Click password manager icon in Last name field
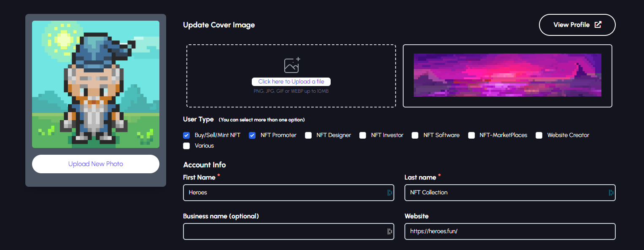The width and height of the screenshot is (644, 250). coord(611,193)
